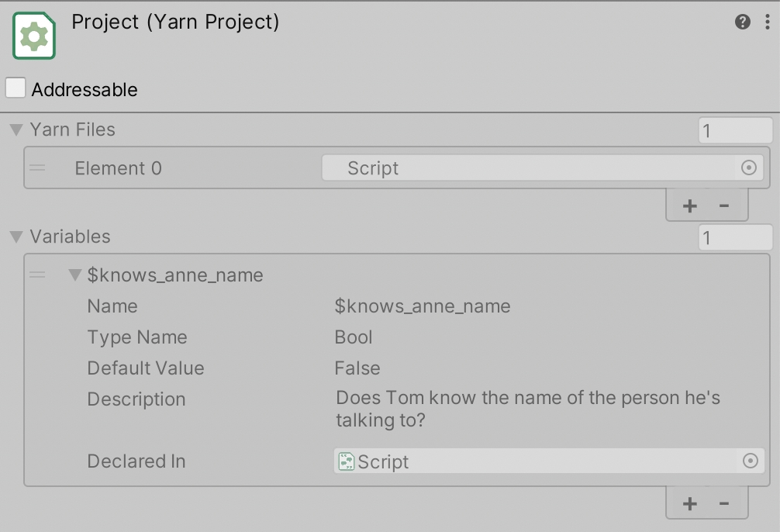Collapse the Variables list

click(x=16, y=237)
